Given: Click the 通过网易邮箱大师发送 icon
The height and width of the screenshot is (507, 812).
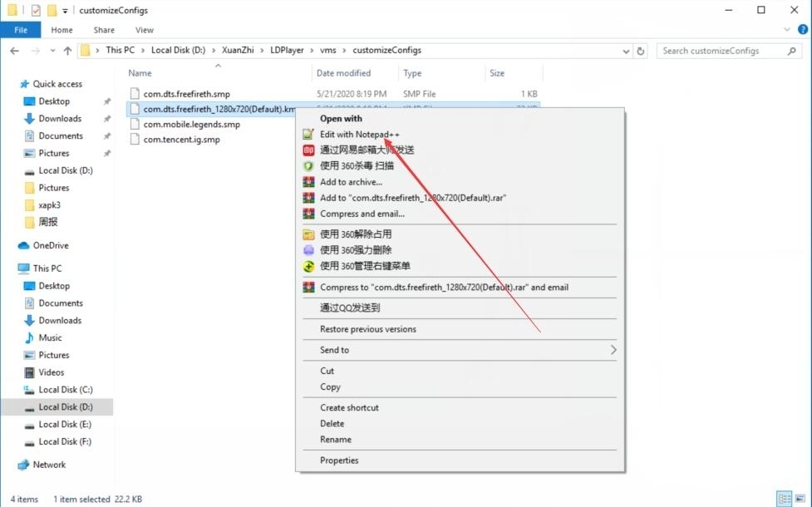Looking at the screenshot, I should click(308, 150).
